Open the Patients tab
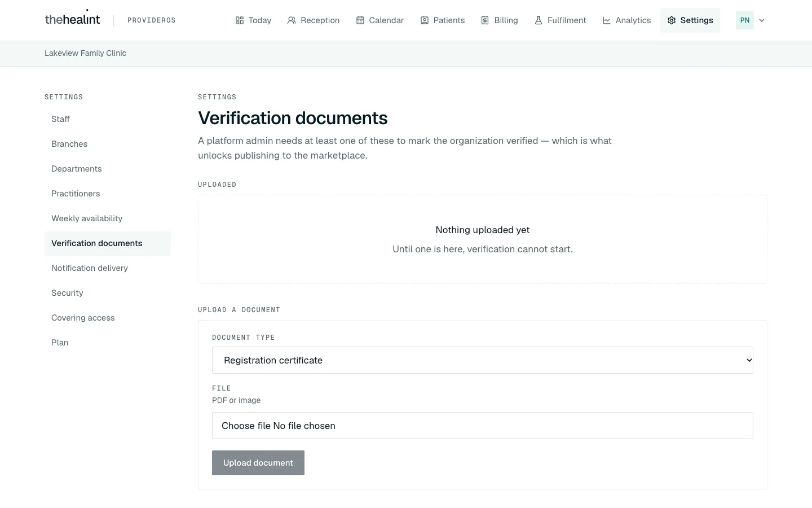 pyautogui.click(x=443, y=20)
